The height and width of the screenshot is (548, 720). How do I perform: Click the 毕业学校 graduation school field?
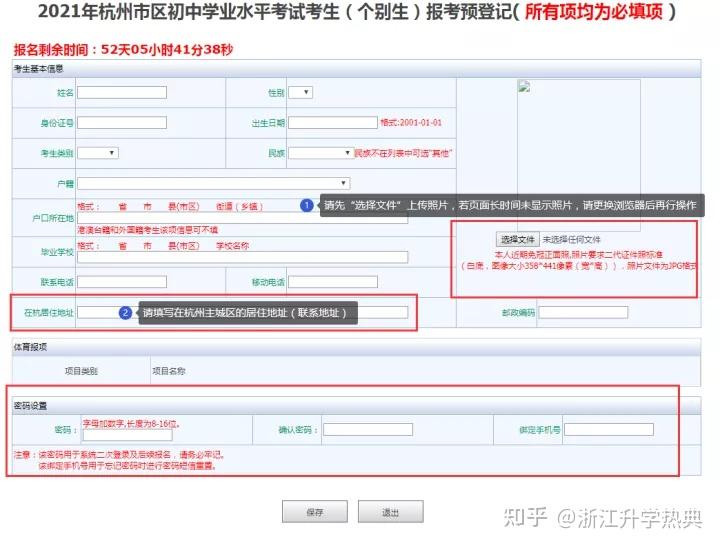click(x=242, y=257)
